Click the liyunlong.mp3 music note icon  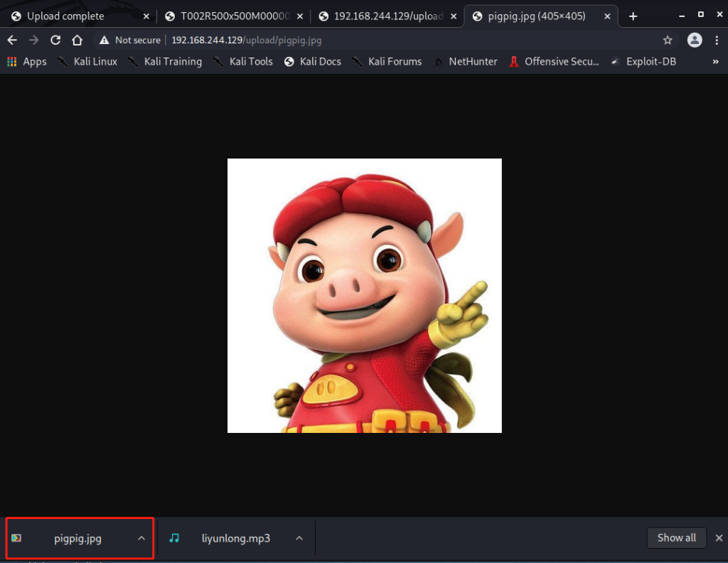(174, 538)
